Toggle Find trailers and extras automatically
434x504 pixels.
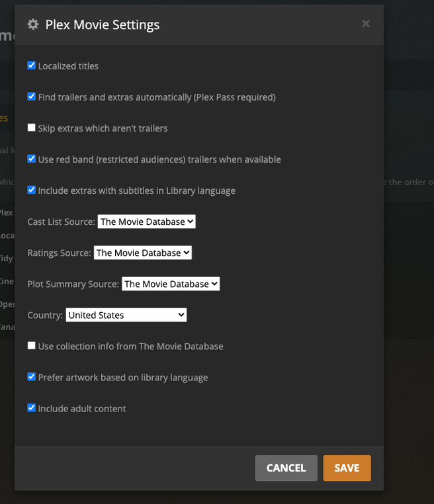[x=32, y=97]
